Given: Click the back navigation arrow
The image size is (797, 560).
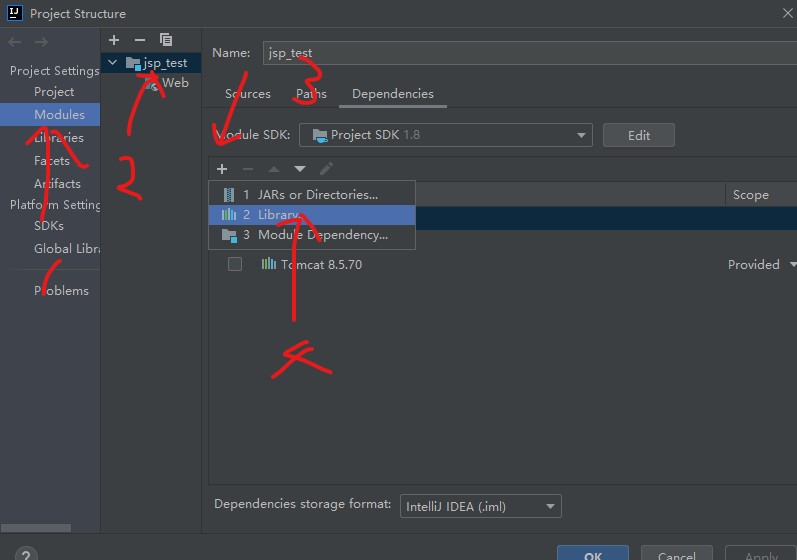Looking at the screenshot, I should (15, 42).
